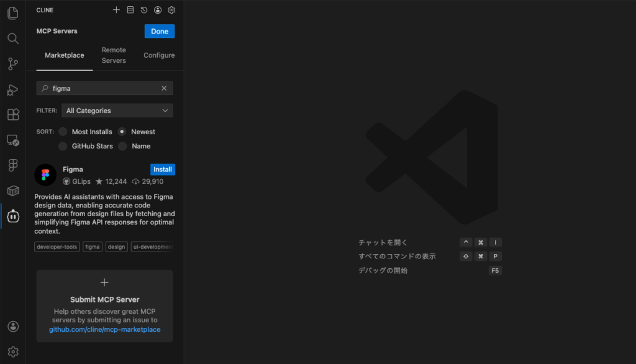Start a new Cline task with the plus icon
Viewport: 636px width, 364px height.
[x=116, y=10]
